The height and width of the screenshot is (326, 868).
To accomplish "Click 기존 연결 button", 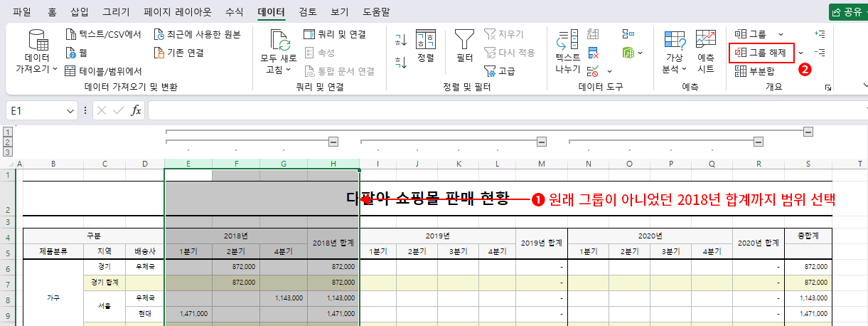I will click(x=179, y=53).
